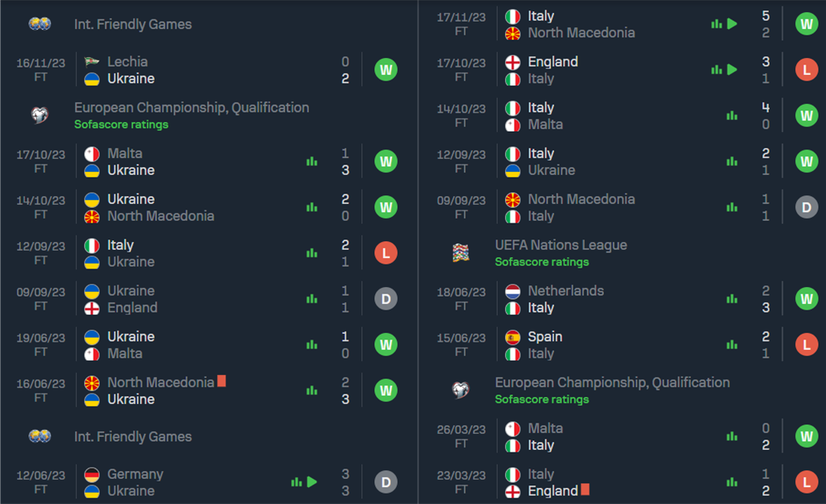The height and width of the screenshot is (504, 826).
Task: Click statistics icon for Italy vs England 1-2
Action: click(x=732, y=482)
